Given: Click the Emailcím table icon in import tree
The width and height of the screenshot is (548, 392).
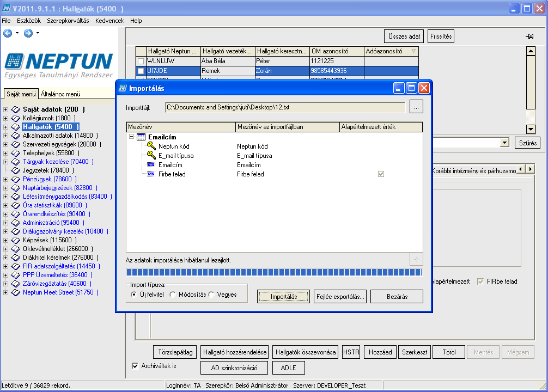Looking at the screenshot, I should 141,137.
